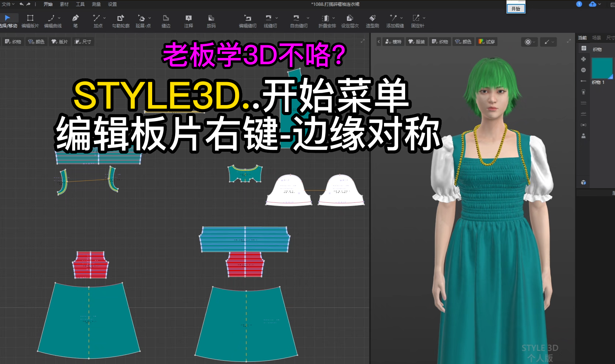
Task: Open the 3D cube icon in sidebar
Action: point(584,182)
